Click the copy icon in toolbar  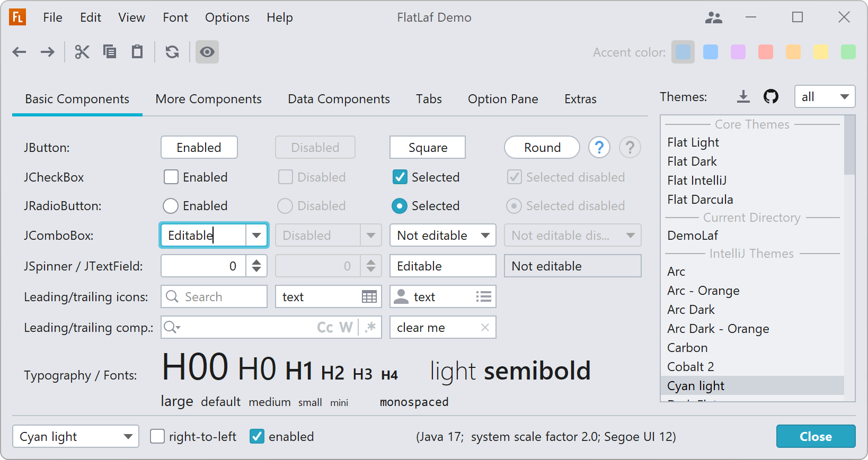(110, 52)
